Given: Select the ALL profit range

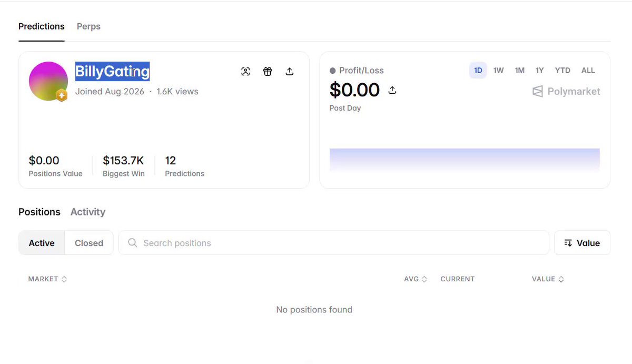Looking at the screenshot, I should (x=588, y=70).
